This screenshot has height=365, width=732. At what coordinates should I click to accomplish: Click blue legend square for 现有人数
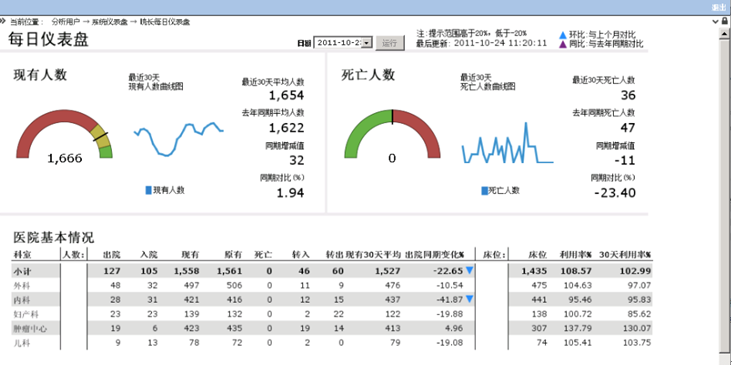pyautogui.click(x=148, y=190)
